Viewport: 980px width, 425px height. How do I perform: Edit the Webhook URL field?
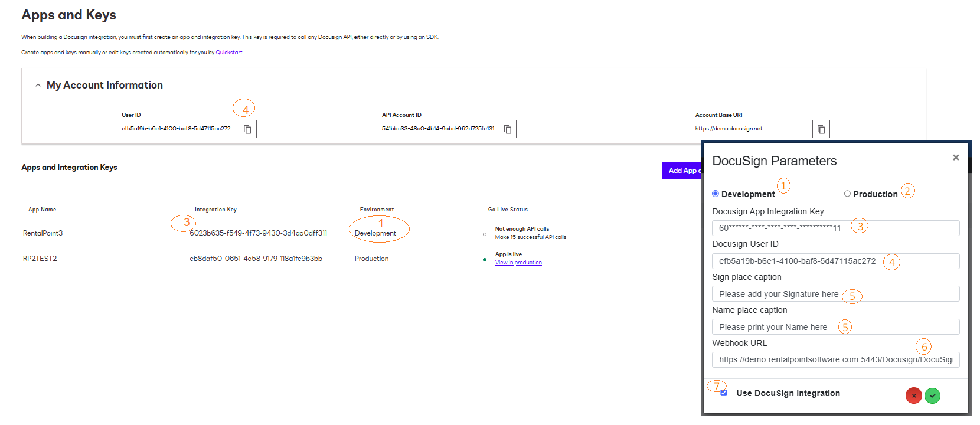835,359
